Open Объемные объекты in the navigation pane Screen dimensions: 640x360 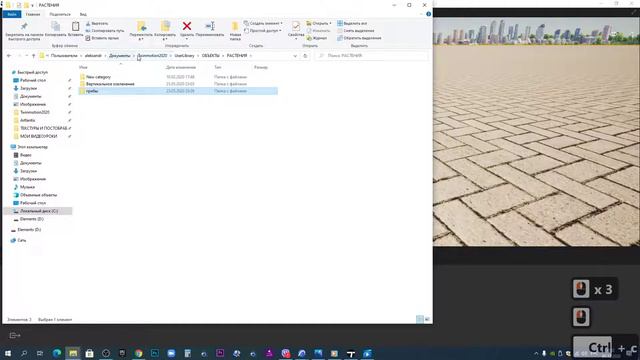(x=38, y=195)
